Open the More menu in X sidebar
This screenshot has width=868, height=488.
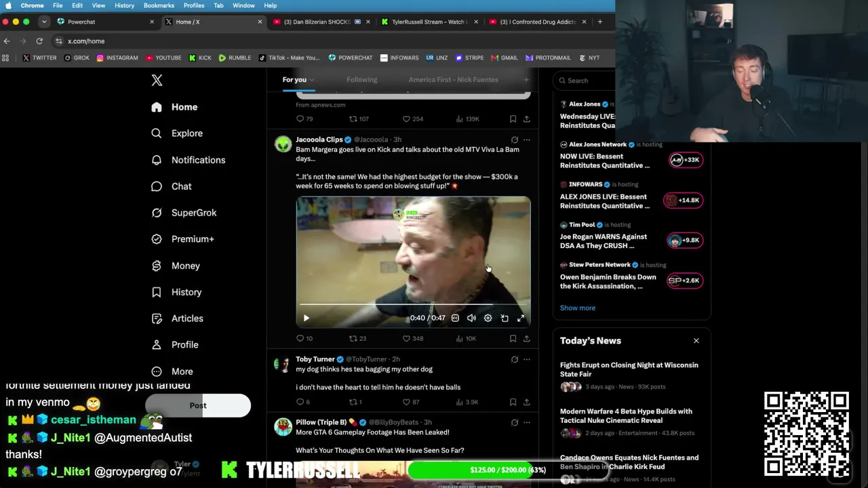(x=172, y=371)
